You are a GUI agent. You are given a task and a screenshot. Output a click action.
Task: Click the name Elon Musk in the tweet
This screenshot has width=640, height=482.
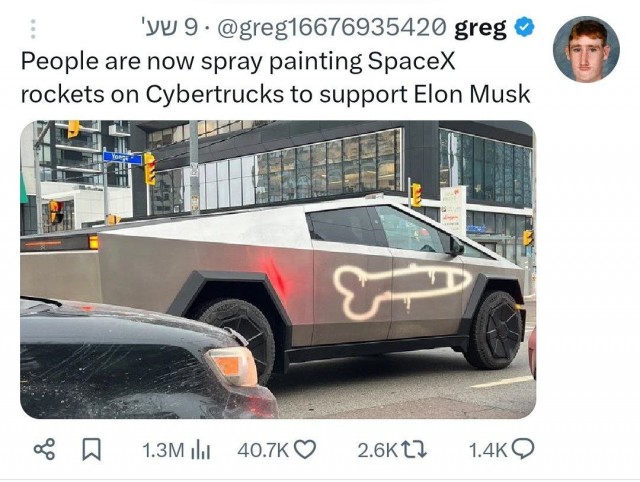[472, 94]
